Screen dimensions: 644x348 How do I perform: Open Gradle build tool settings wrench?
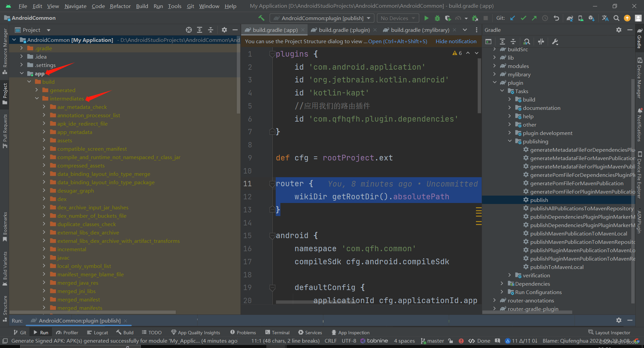pos(555,42)
